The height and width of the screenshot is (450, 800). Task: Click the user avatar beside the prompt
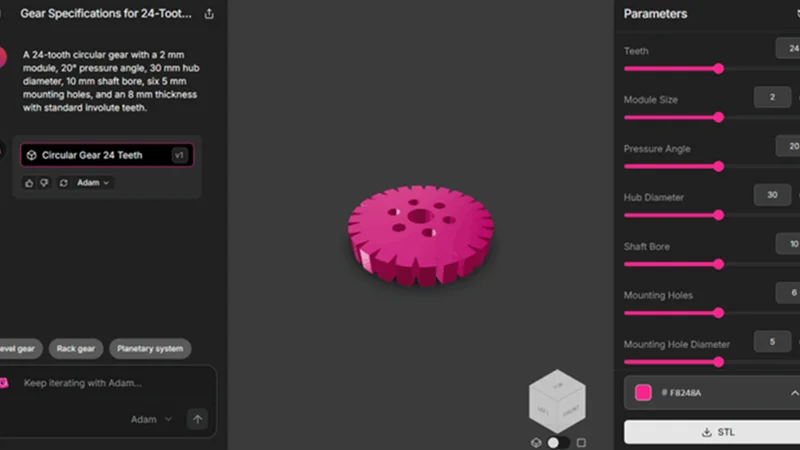[3, 57]
